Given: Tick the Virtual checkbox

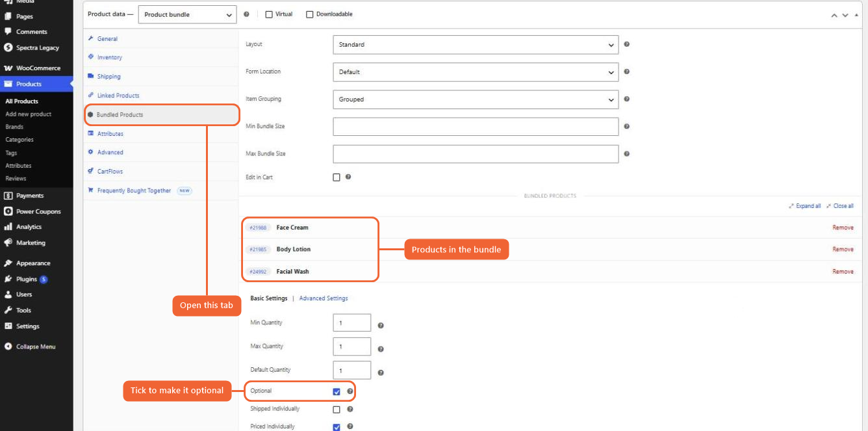Looking at the screenshot, I should 269,14.
